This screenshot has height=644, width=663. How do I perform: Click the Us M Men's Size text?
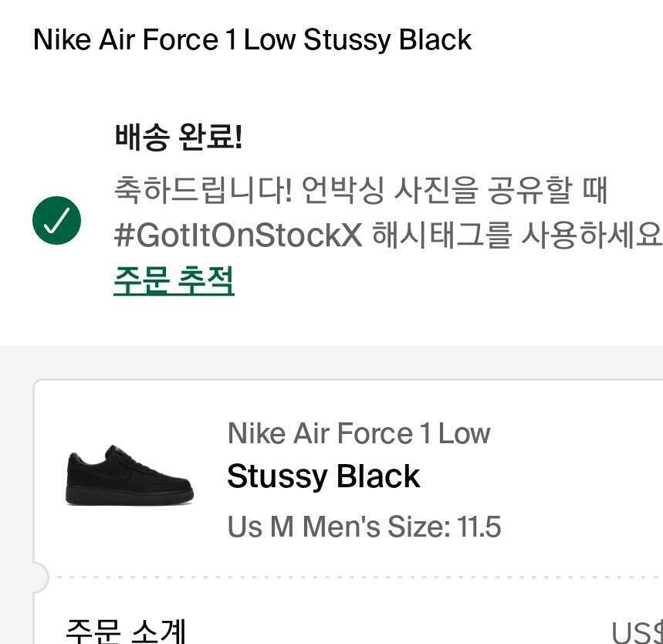(x=338, y=527)
